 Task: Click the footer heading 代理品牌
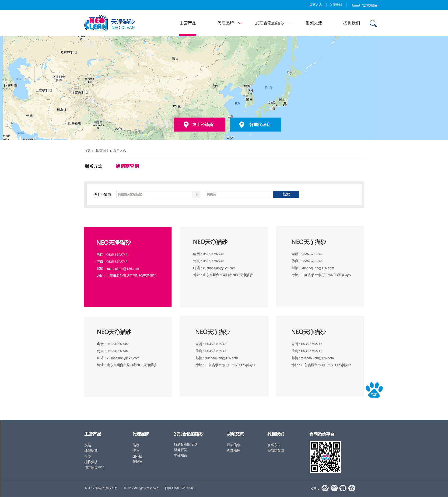pos(141,434)
